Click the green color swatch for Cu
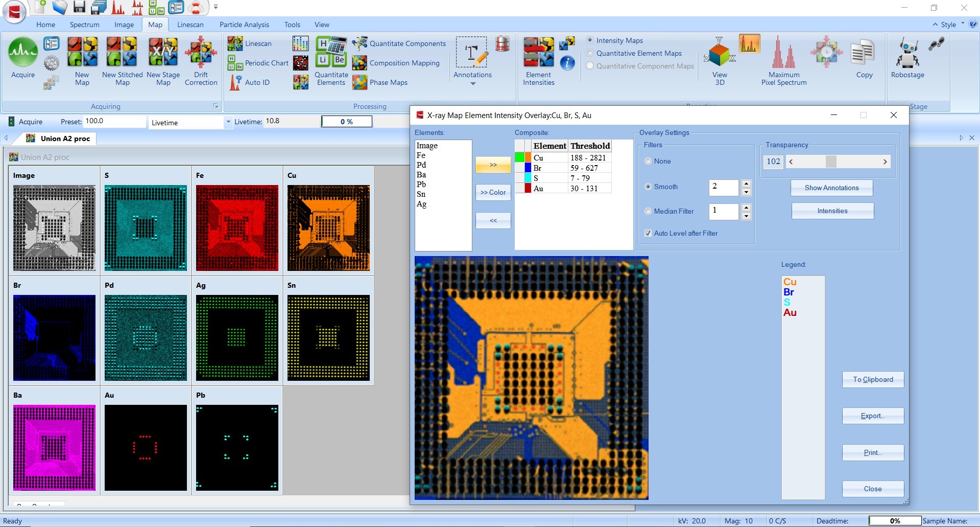Image resolution: width=980 pixels, height=527 pixels. [519, 157]
